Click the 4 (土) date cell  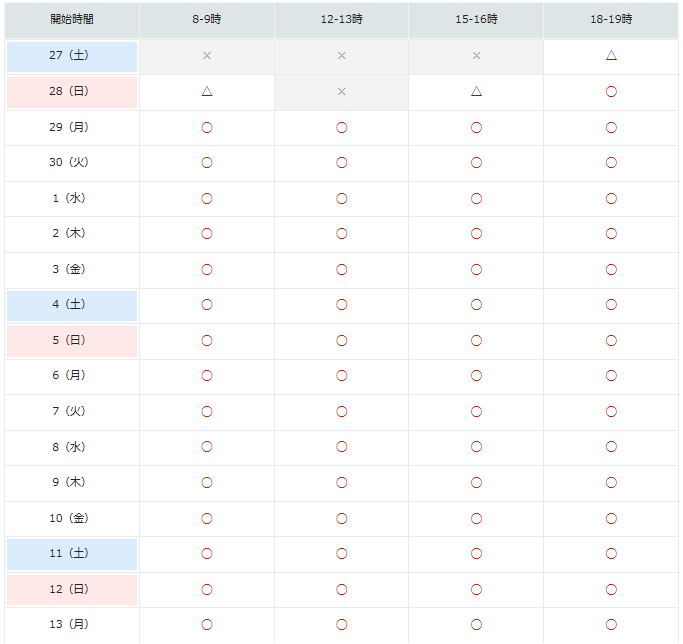(x=72, y=305)
